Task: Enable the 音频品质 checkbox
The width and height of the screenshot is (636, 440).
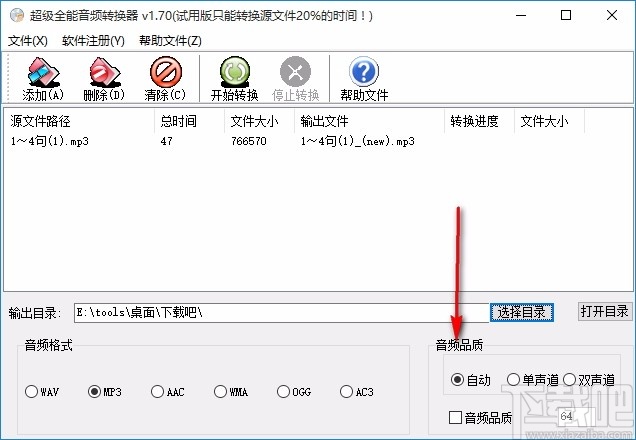Action: [481, 417]
